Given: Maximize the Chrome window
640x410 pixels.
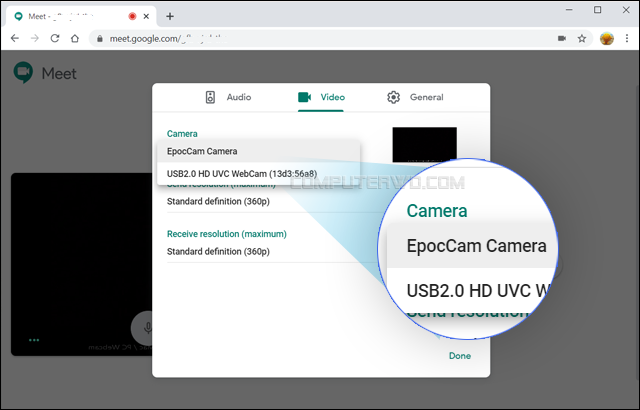Looking at the screenshot, I should click(x=598, y=10).
